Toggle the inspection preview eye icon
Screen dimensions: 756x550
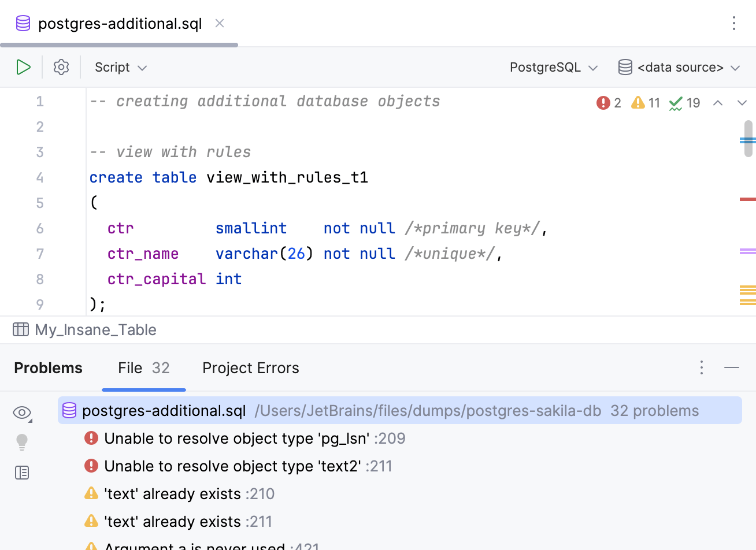22,412
